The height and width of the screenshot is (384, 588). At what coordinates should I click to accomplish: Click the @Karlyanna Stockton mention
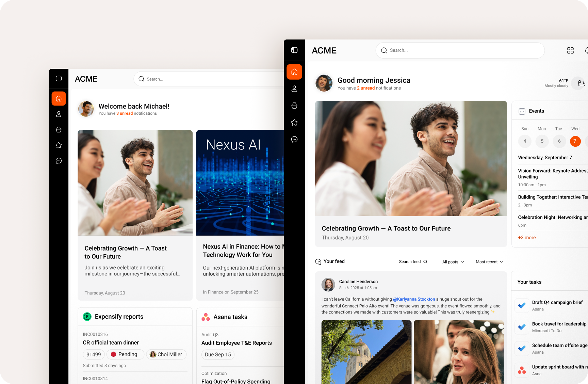click(414, 299)
